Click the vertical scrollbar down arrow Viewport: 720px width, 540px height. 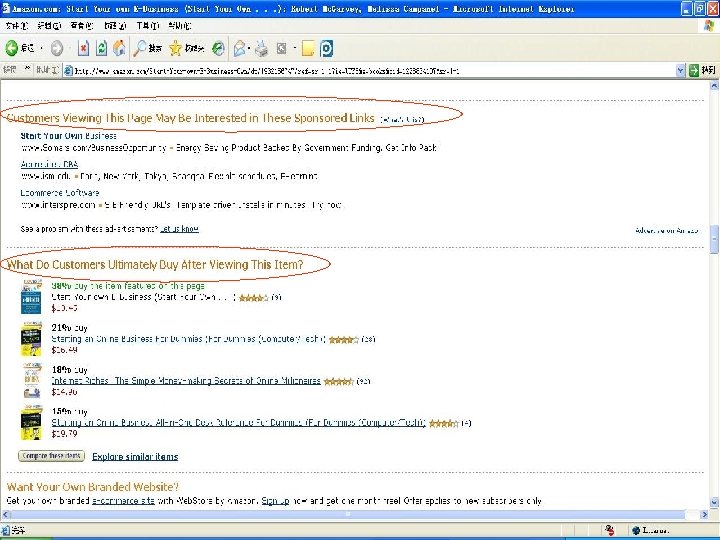click(714, 502)
